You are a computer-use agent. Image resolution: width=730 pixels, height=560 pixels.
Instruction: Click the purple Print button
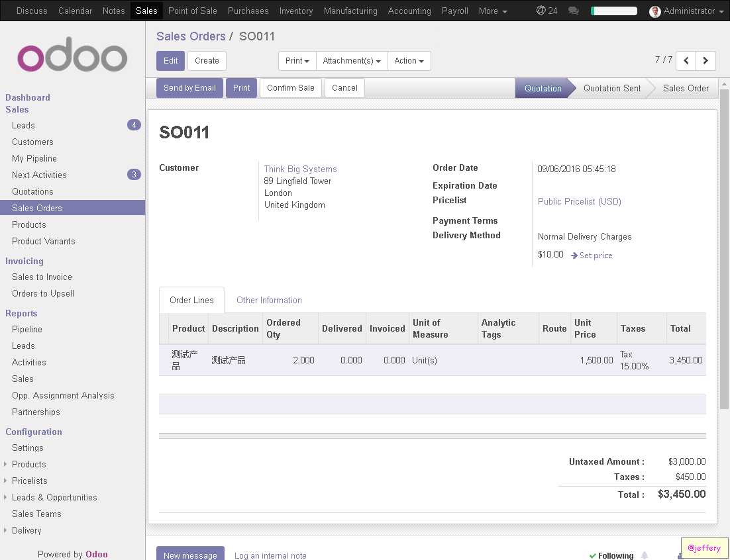click(x=242, y=88)
